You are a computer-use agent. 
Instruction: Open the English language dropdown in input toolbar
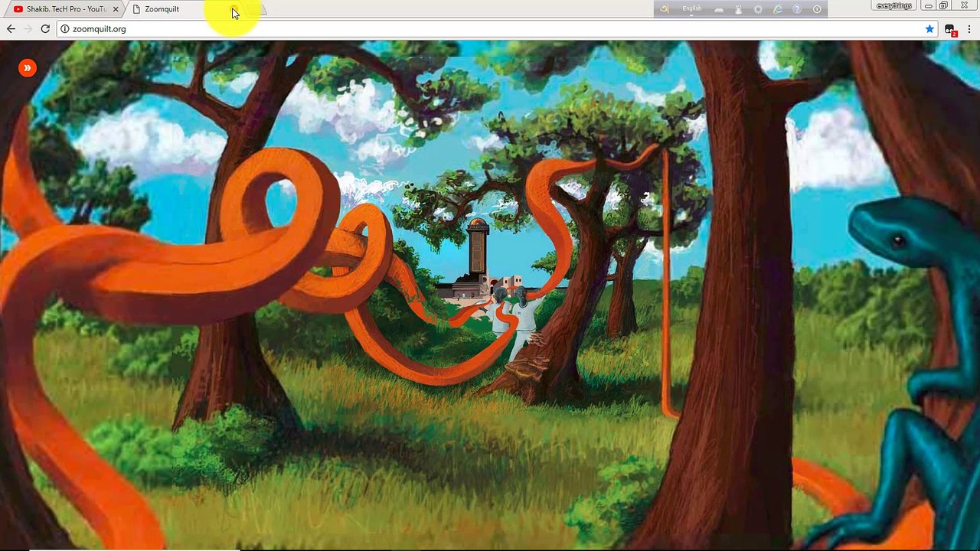[x=692, y=9]
